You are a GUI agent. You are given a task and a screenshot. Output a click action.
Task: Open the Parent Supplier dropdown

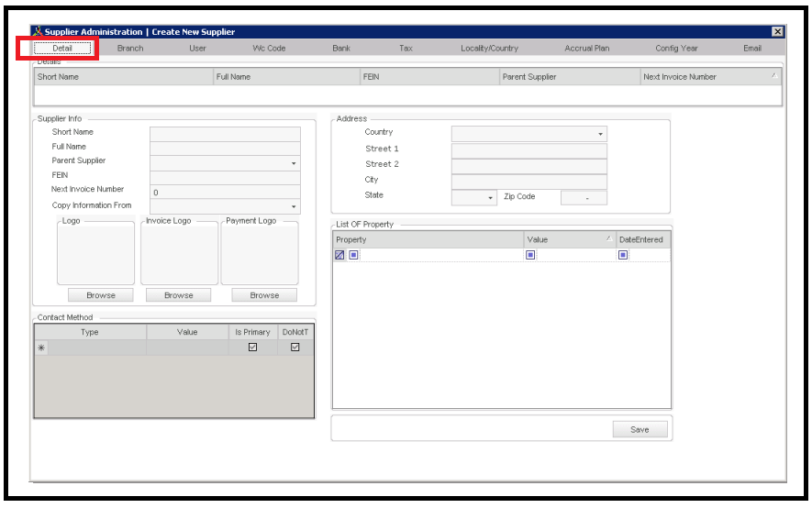tap(294, 163)
